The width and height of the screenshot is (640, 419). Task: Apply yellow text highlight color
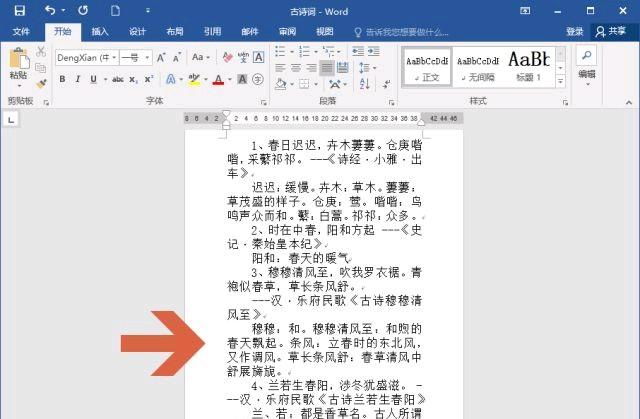pos(194,80)
